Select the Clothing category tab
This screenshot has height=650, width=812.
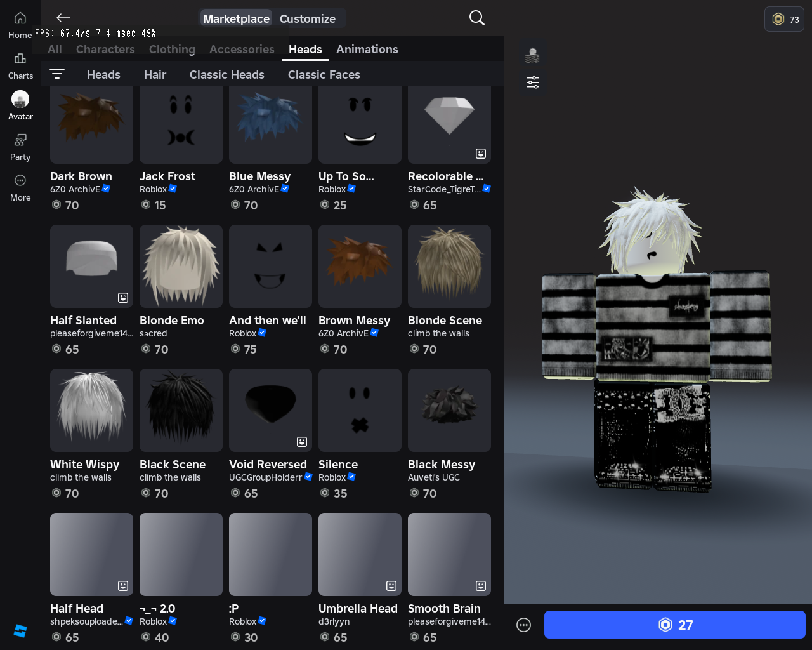pyautogui.click(x=172, y=49)
